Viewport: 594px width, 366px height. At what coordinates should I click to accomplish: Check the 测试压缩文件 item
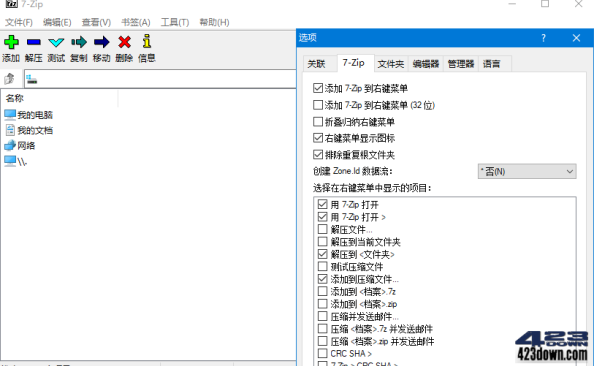(x=322, y=267)
